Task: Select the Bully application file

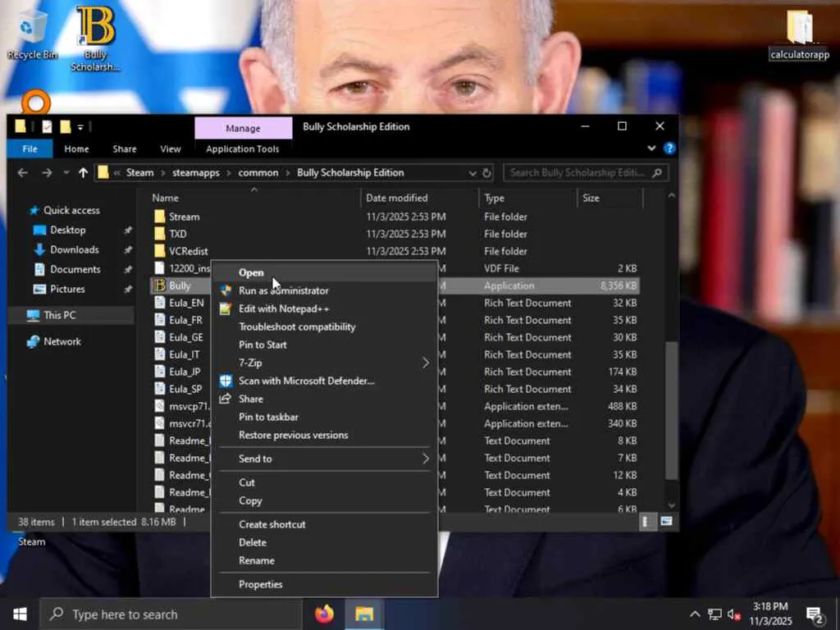Action: point(180,285)
